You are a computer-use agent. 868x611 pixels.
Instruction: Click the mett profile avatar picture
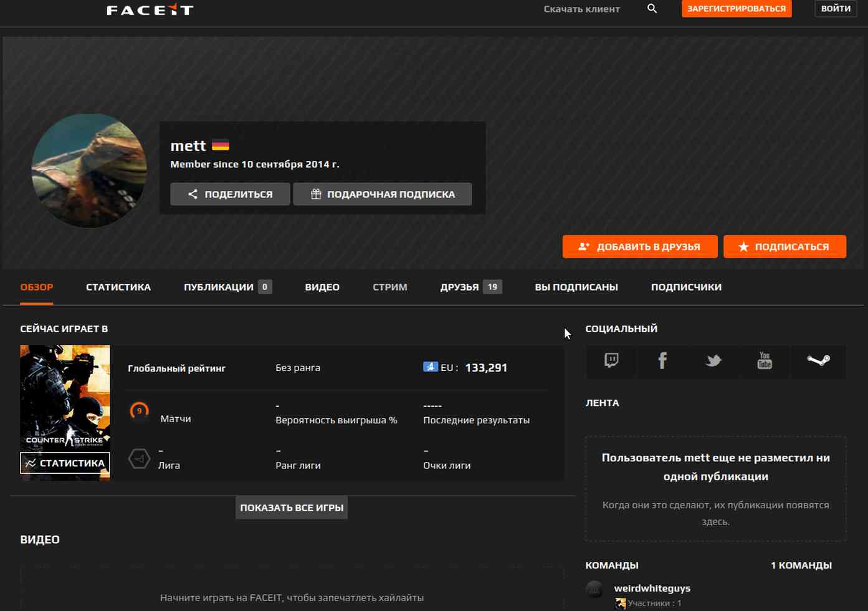click(89, 170)
